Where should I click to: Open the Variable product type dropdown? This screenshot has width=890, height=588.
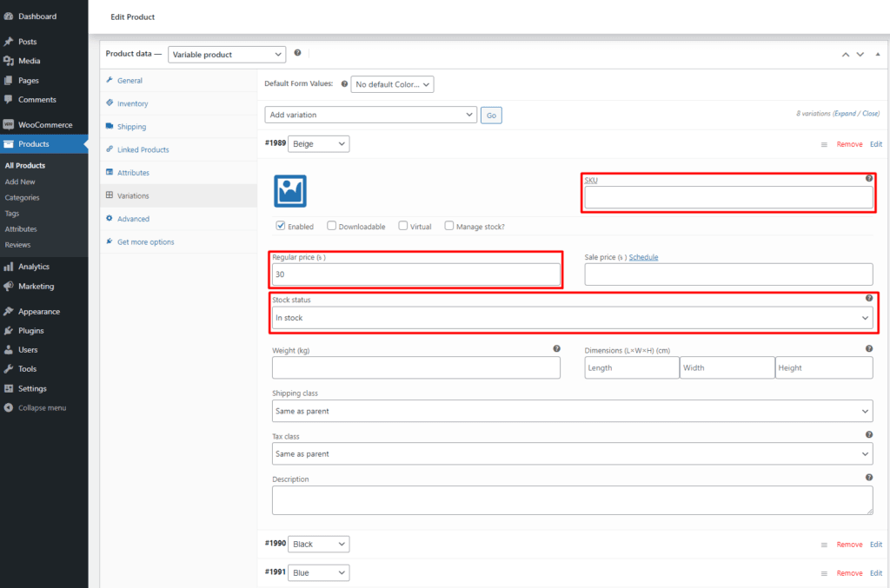pyautogui.click(x=226, y=54)
